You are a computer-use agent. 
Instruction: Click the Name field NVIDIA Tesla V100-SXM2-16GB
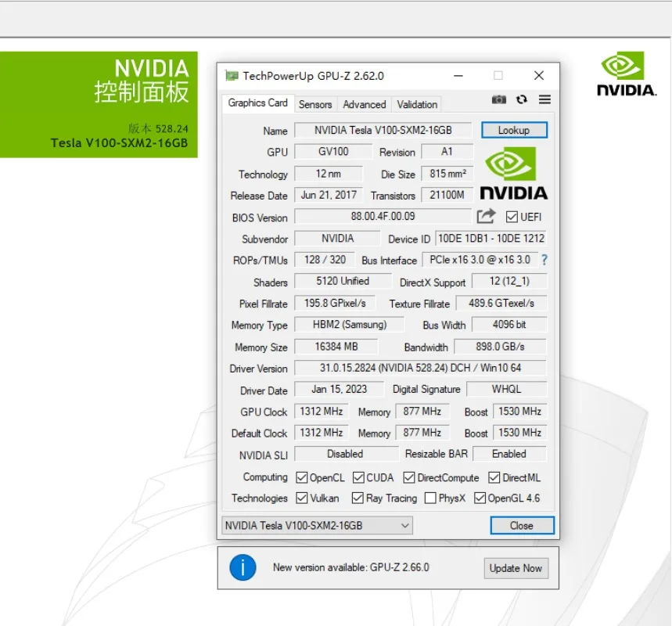coord(383,131)
